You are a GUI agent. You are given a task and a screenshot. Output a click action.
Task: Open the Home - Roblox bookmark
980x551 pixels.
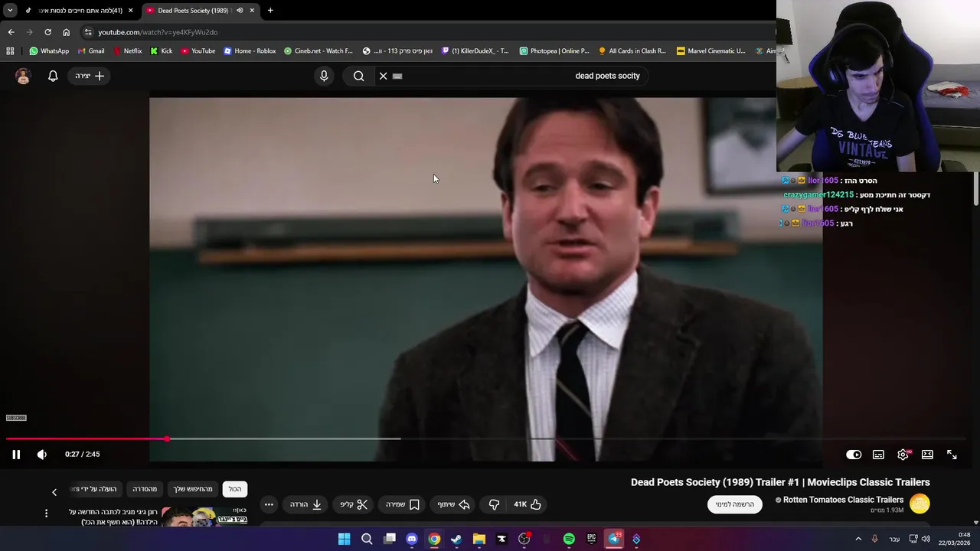[x=250, y=51]
